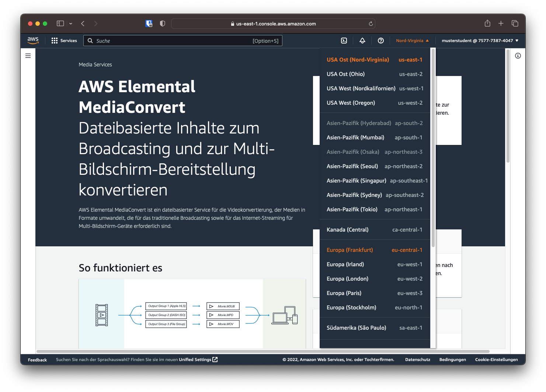Click the So funktioniert es heading
Screen dimensions: 546x392
[121, 268]
